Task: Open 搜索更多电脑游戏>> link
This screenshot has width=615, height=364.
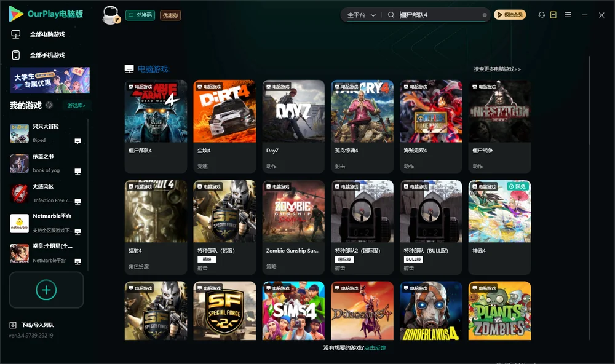Action: [x=497, y=69]
